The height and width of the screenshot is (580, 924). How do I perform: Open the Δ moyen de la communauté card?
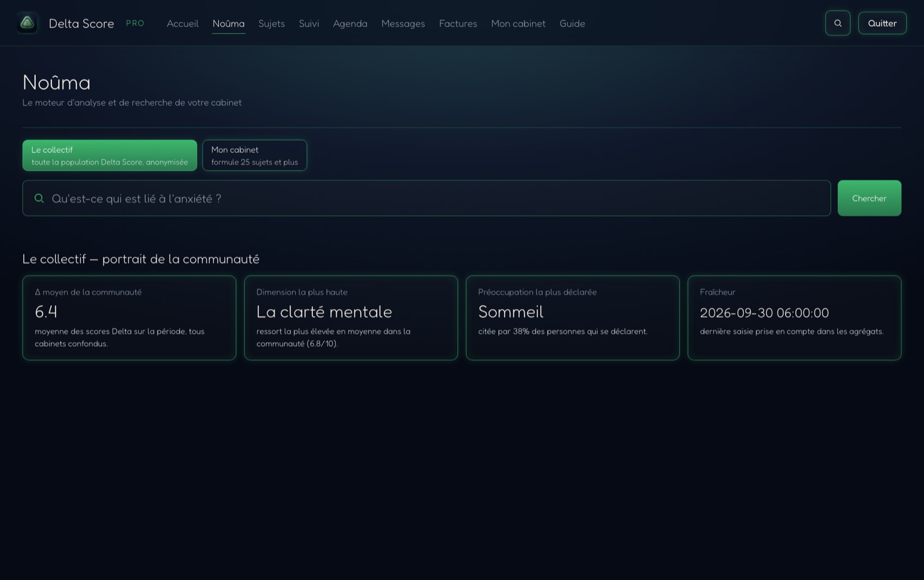pyautogui.click(x=129, y=317)
